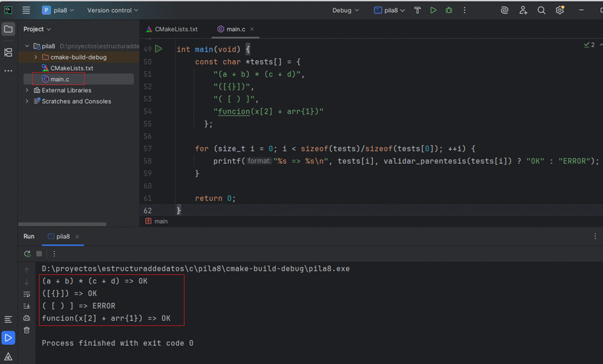Viewport: 603px width, 364px height.
Task: Open the Structure tool window icon
Action: tap(8, 52)
